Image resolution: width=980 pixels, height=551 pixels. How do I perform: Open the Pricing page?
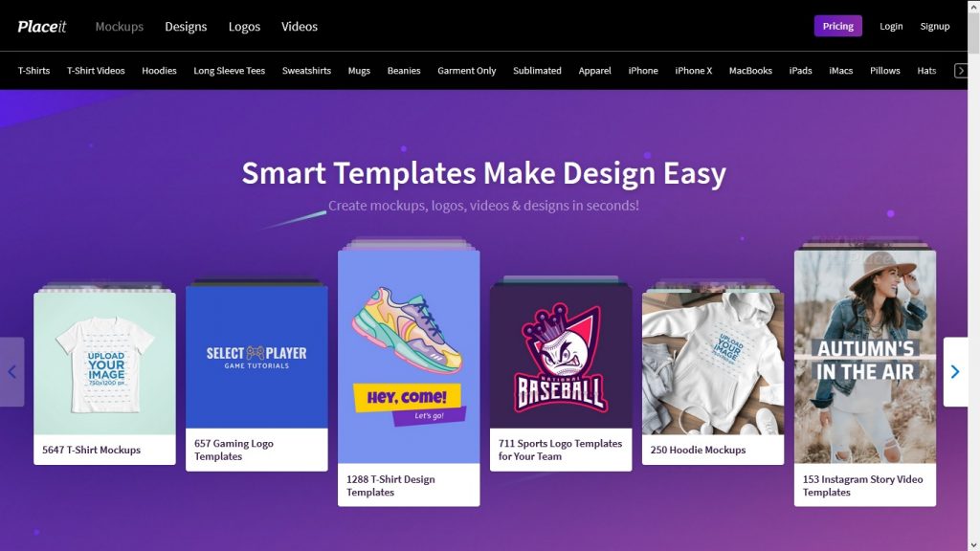(837, 26)
